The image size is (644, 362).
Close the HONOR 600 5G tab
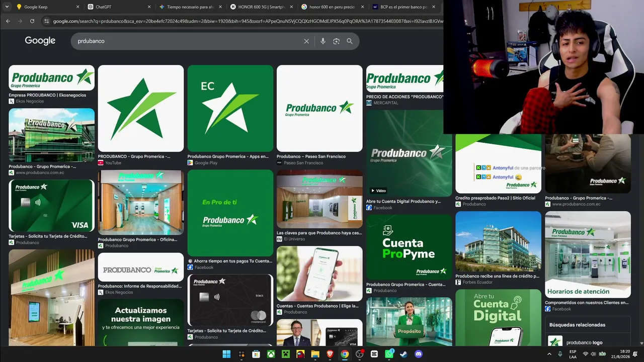point(291,7)
